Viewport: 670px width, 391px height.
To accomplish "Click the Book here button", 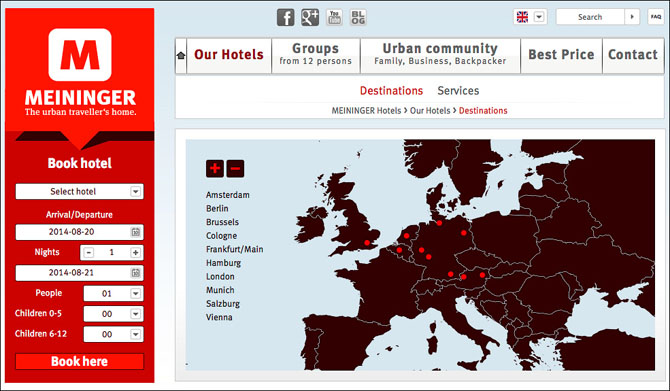I will [79, 362].
